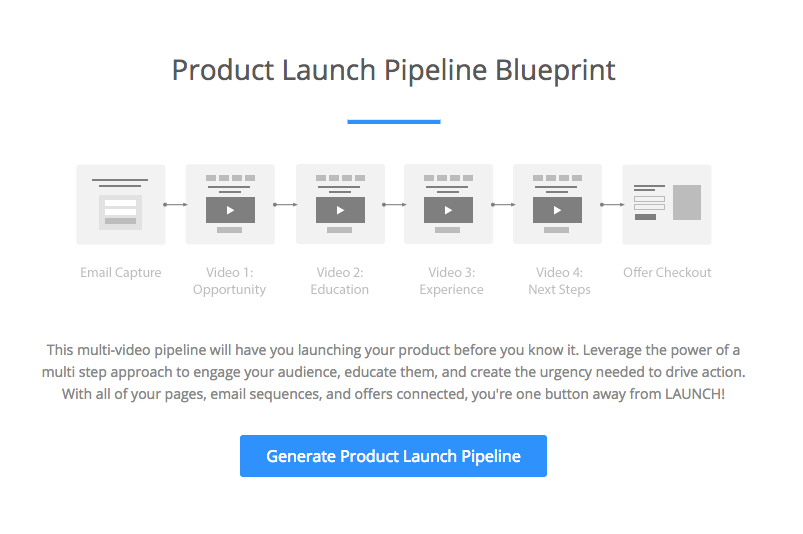The width and height of the screenshot is (803, 534).
Task: Click the play button in Video 4 thumbnail
Action: (558, 210)
